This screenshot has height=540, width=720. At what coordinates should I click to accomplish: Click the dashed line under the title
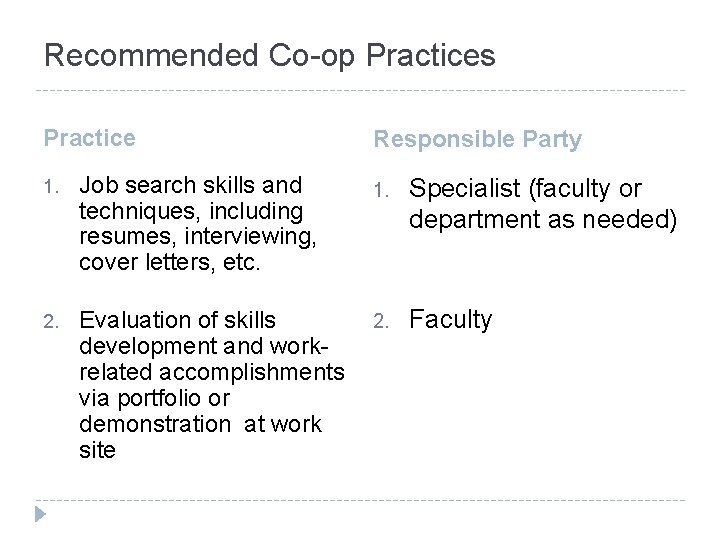click(x=360, y=90)
